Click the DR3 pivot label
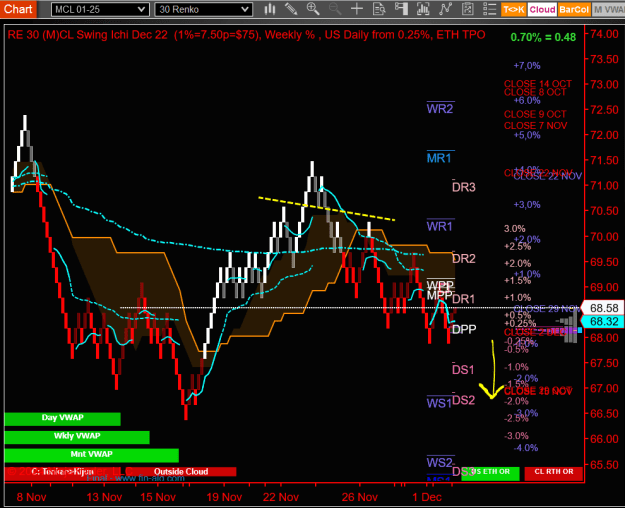 [464, 187]
